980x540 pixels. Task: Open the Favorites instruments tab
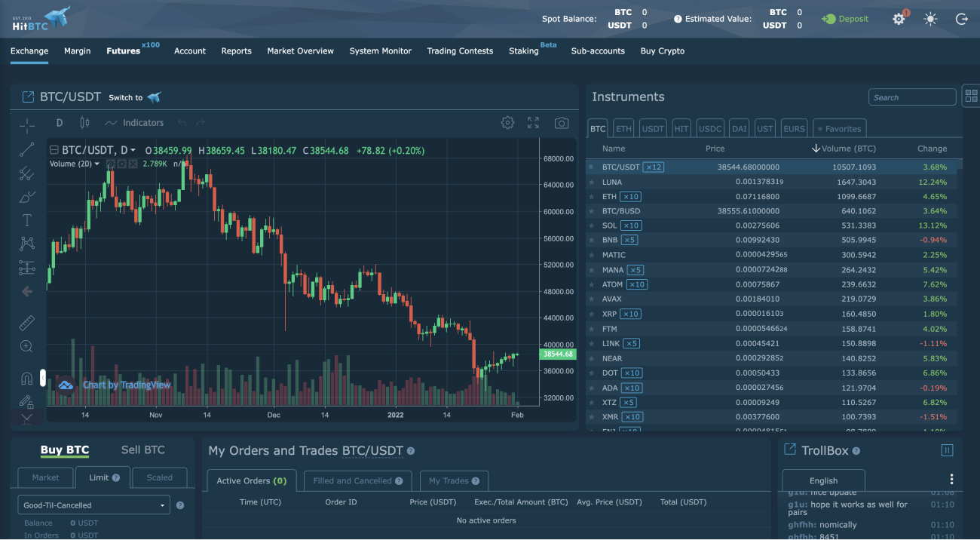click(x=840, y=128)
